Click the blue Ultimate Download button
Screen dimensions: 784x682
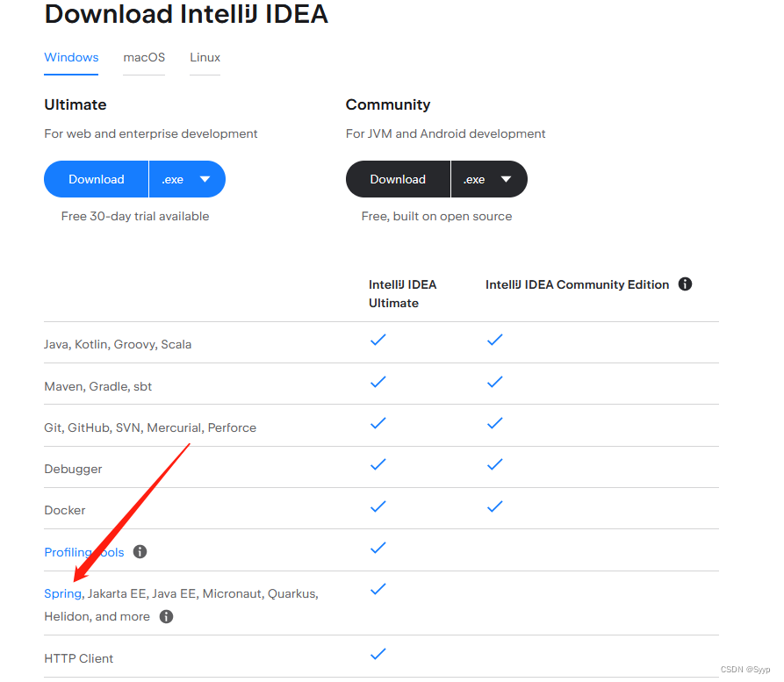(x=96, y=179)
